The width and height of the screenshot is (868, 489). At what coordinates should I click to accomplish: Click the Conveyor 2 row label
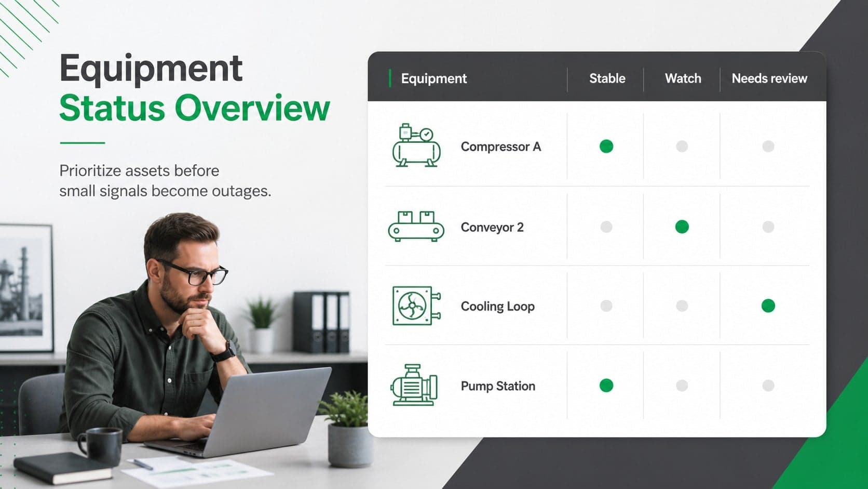[492, 227]
